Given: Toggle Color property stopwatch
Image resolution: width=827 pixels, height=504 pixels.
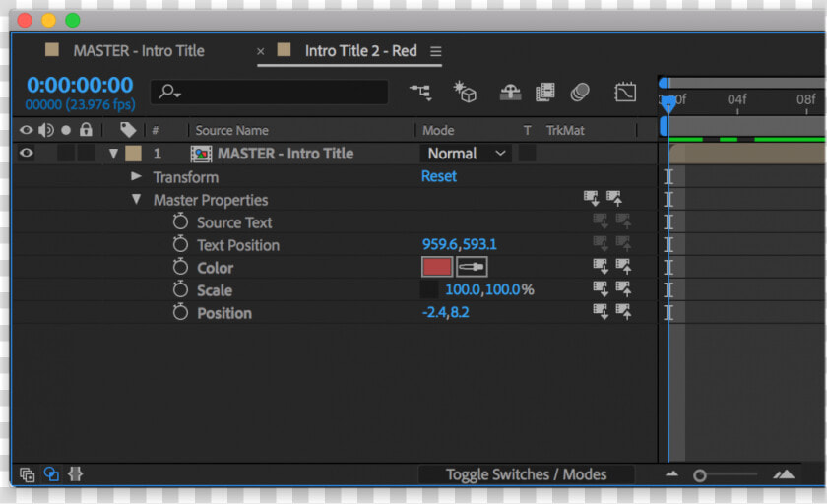Looking at the screenshot, I should click(x=180, y=267).
